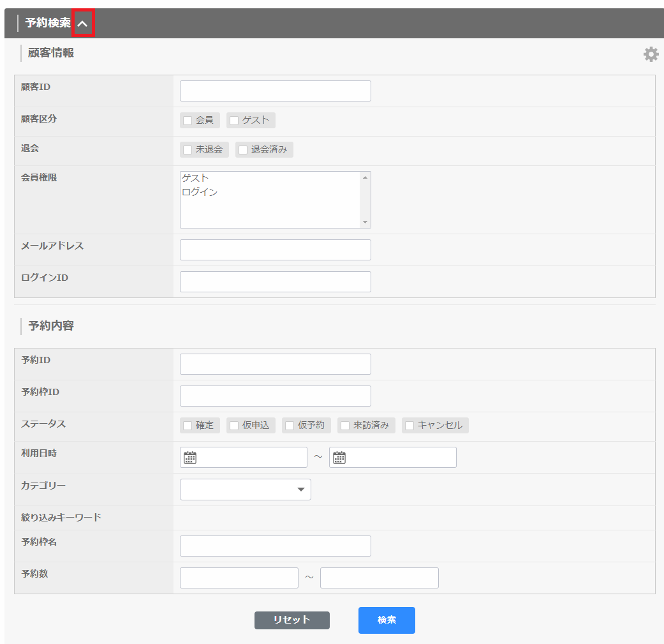Screen dimensions: 664x644
Task: Collapse the 予約検索 panel chevron
Action: coord(83,24)
